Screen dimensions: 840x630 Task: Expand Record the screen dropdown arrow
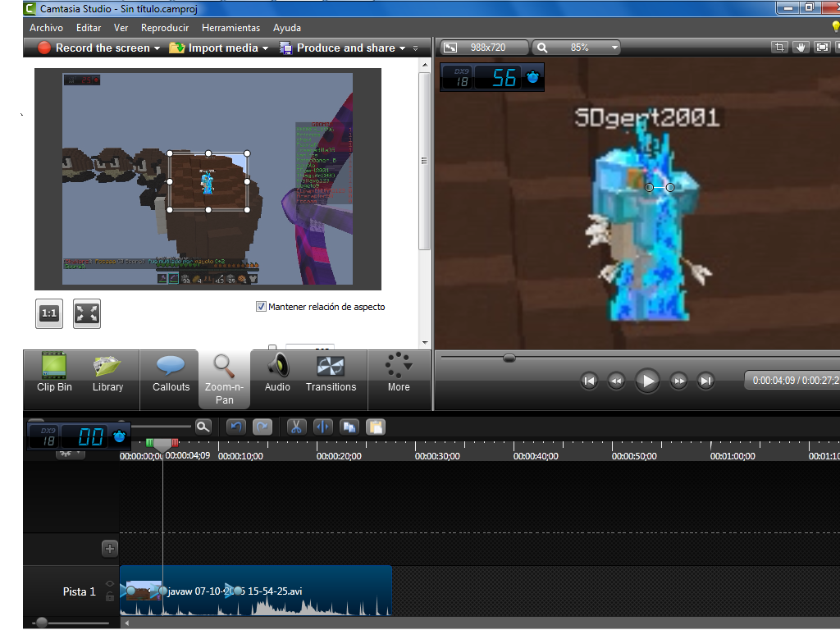pyautogui.click(x=157, y=48)
